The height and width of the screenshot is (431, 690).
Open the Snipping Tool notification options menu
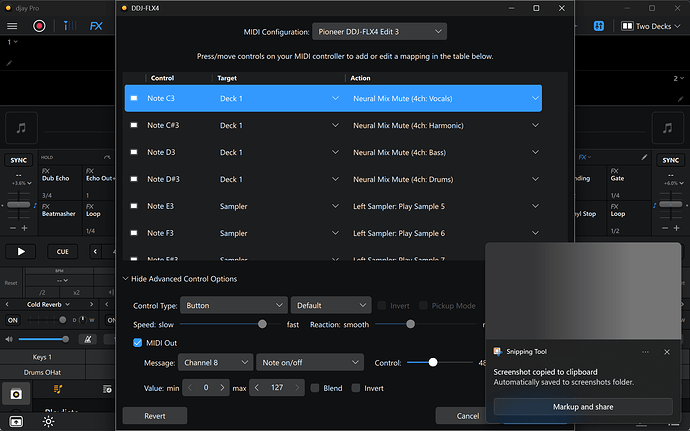(643, 352)
